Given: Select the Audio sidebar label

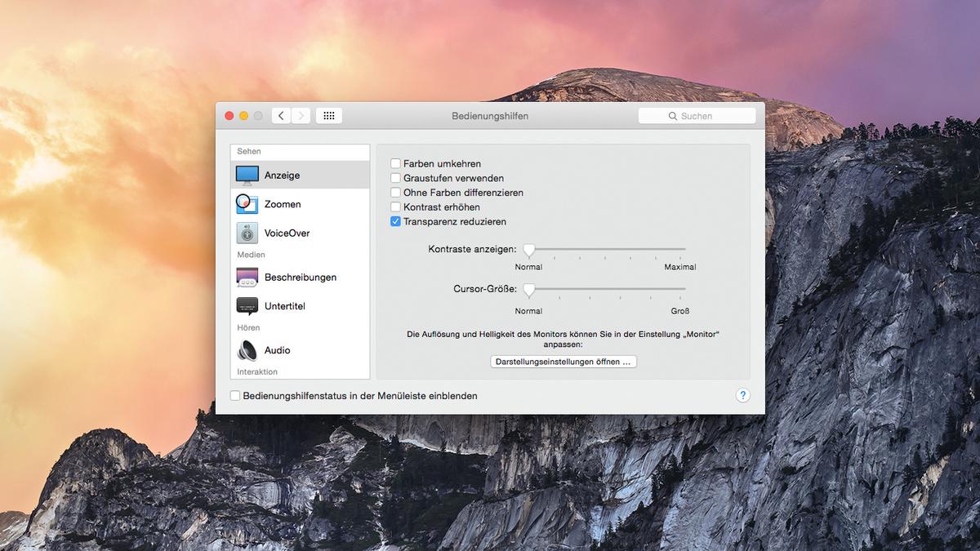Looking at the screenshot, I should coord(278,350).
